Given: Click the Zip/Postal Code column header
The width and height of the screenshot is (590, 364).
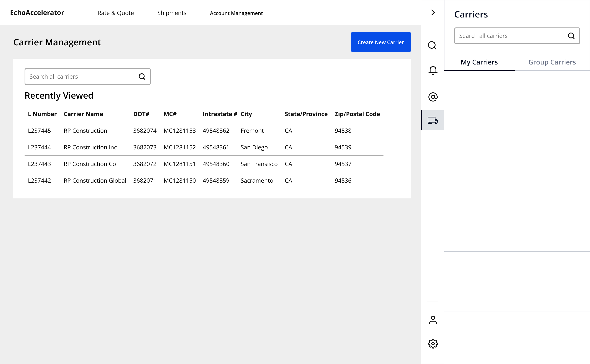Looking at the screenshot, I should (357, 114).
